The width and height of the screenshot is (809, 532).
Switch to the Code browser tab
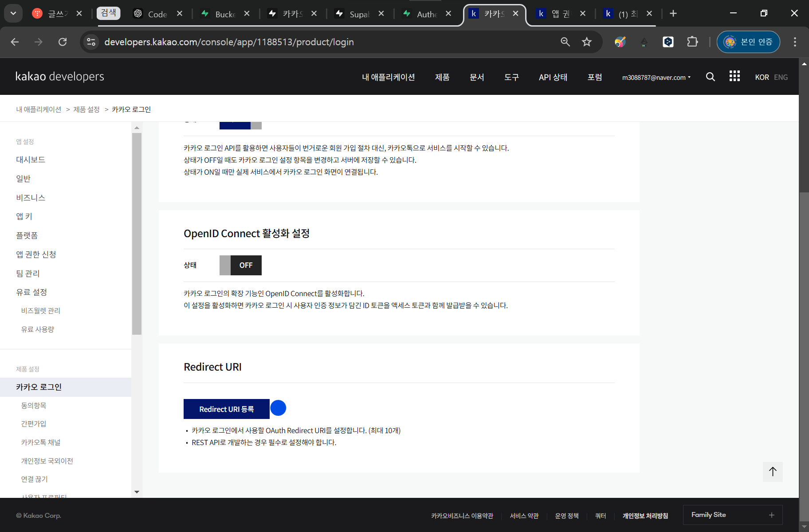[x=157, y=14]
